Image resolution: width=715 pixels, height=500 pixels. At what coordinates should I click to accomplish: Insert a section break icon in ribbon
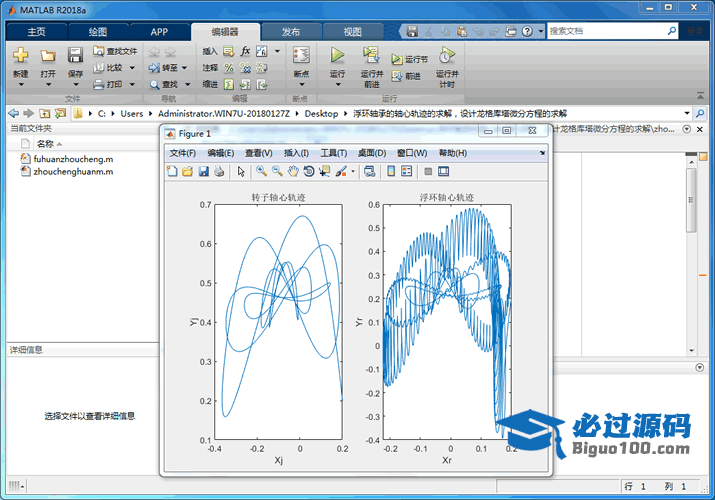click(228, 51)
